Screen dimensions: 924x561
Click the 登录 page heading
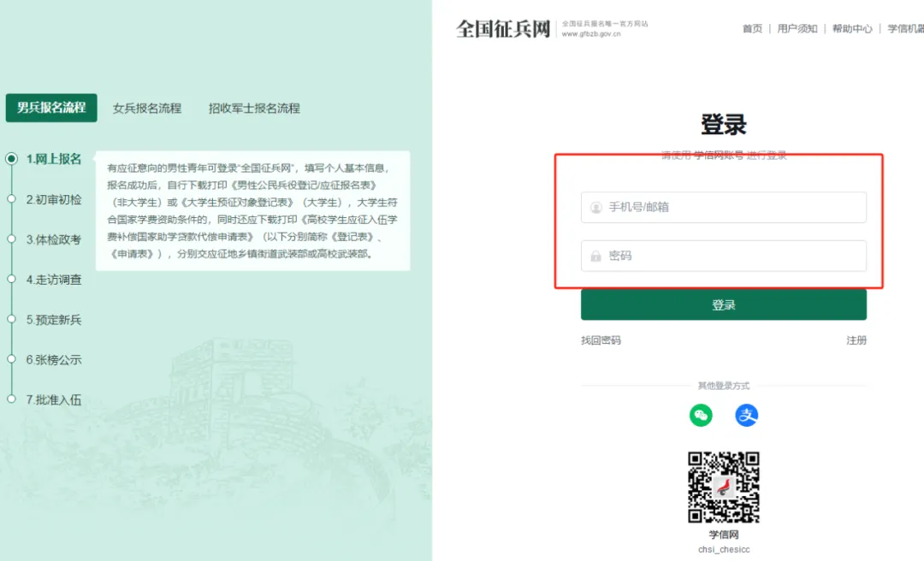pos(724,125)
